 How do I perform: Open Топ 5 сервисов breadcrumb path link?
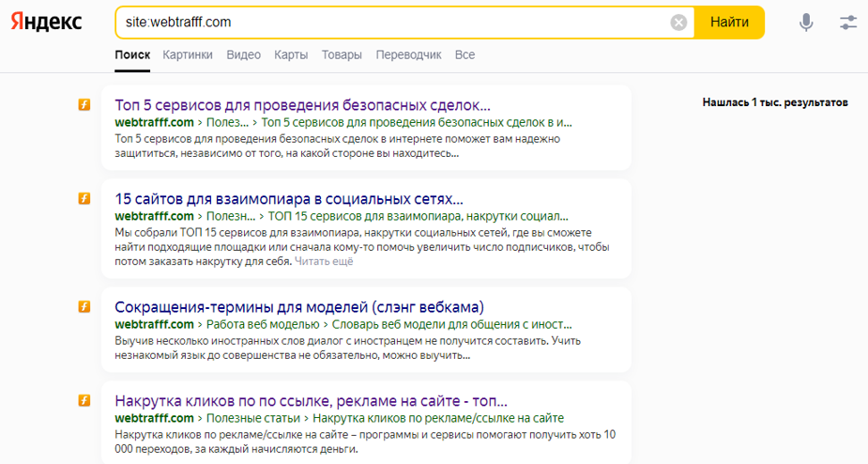(x=417, y=122)
